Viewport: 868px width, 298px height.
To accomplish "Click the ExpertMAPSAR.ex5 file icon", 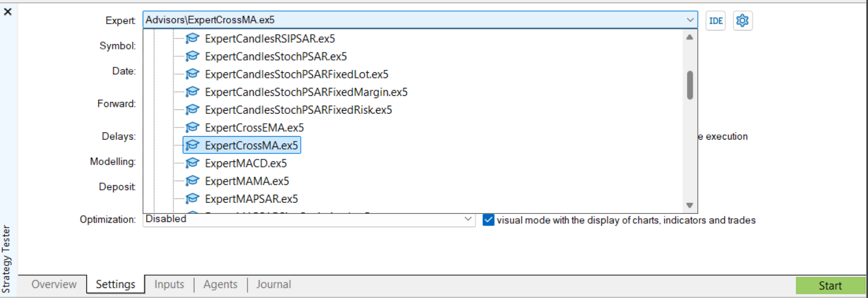I will (193, 199).
